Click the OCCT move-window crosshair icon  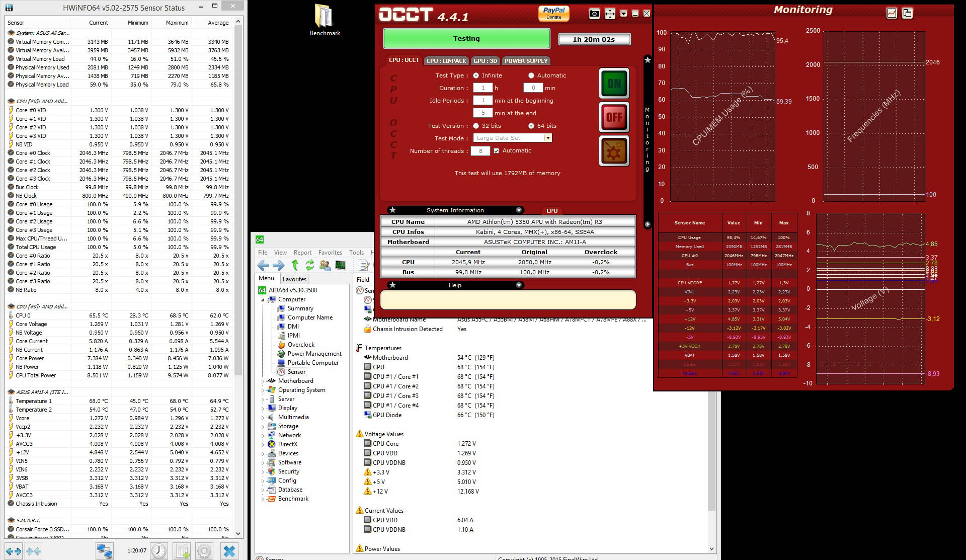tap(610, 14)
